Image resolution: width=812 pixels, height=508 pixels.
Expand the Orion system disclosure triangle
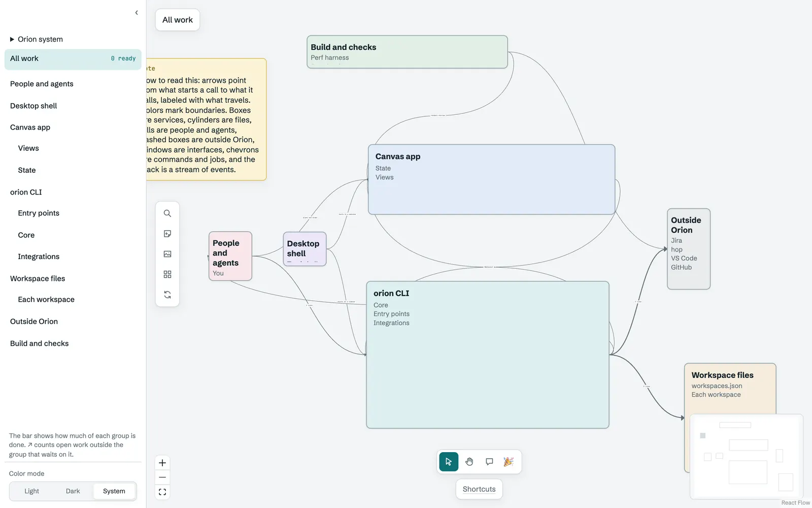coord(12,39)
